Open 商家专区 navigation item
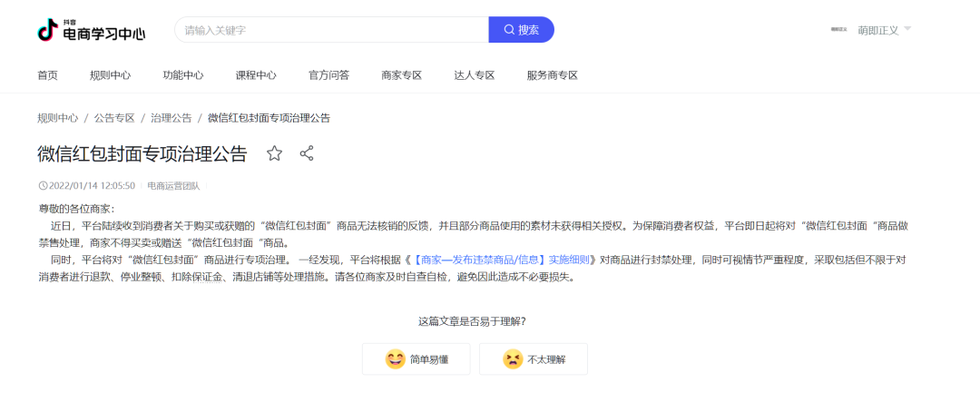Viewport: 980px width, 393px height. (402, 75)
